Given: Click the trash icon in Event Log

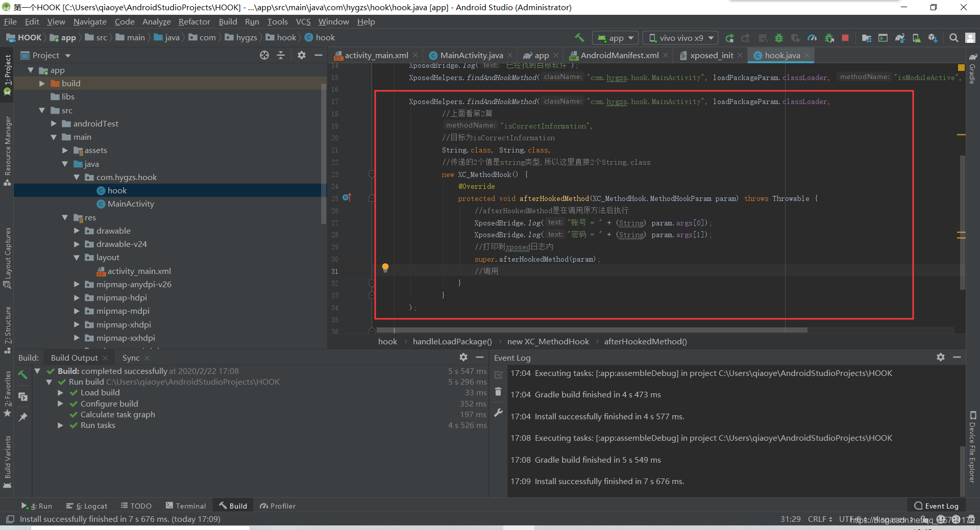Looking at the screenshot, I should 499,392.
